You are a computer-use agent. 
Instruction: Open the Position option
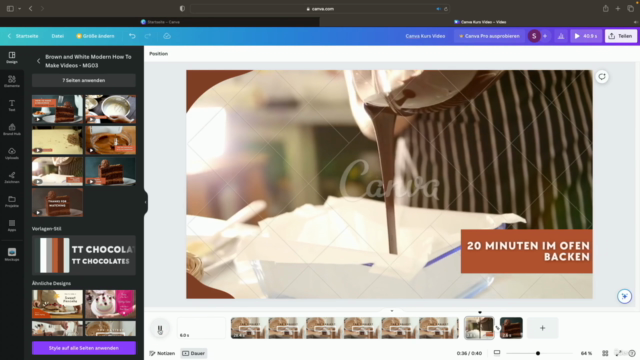158,53
